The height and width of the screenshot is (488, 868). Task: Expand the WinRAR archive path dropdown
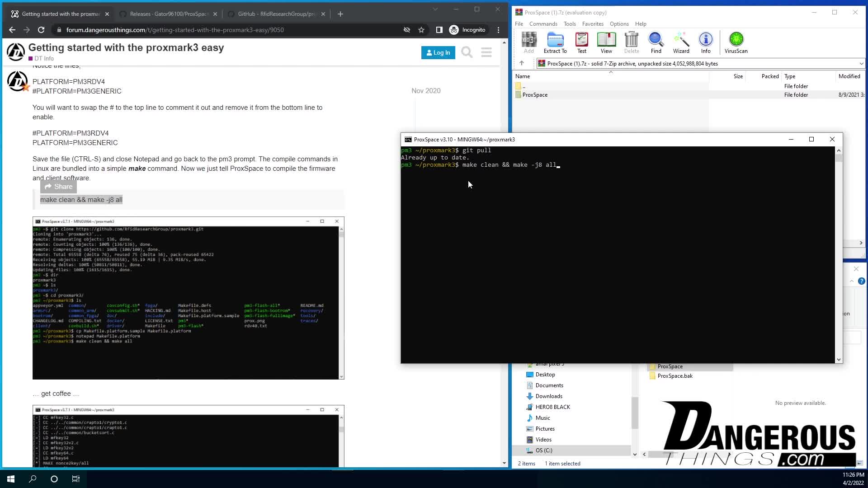[861, 64]
